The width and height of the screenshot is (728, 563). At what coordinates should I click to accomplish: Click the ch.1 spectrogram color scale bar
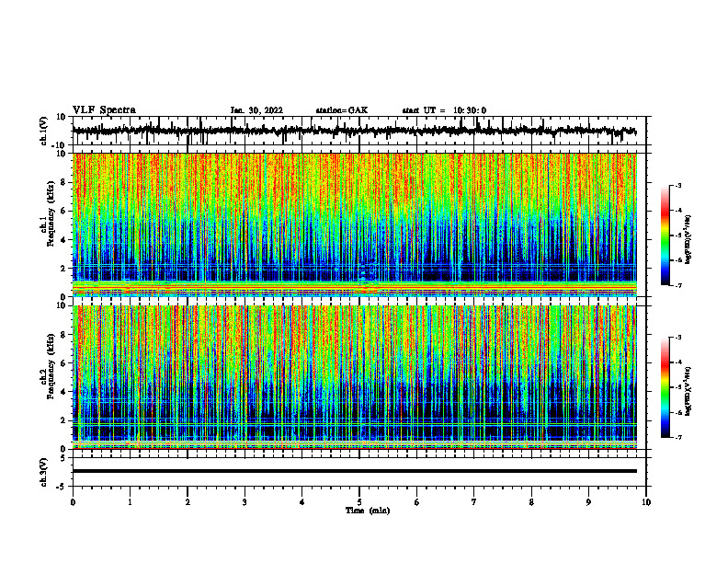click(x=665, y=236)
